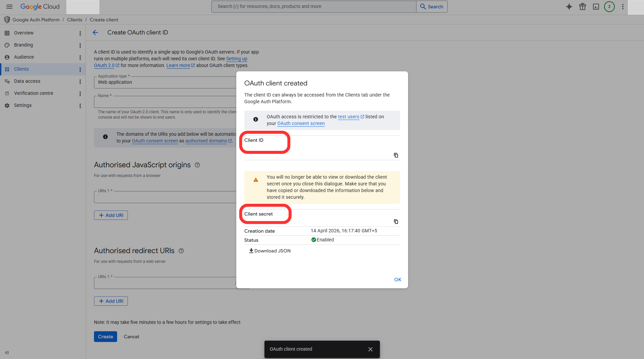
Task: Click OK to dismiss the dialog
Action: [398, 280]
